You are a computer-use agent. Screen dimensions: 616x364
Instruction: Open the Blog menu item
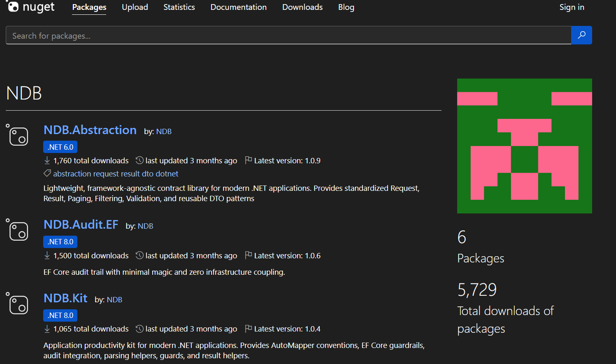(x=346, y=7)
